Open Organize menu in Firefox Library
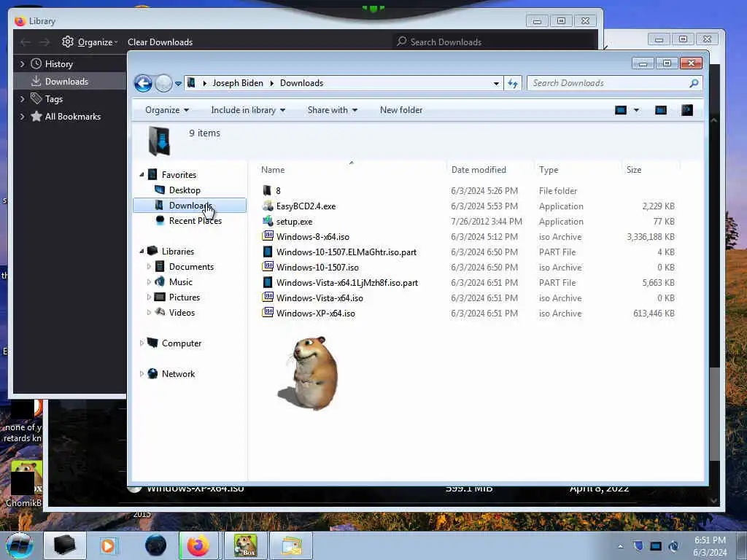This screenshot has width=747, height=560. (90, 42)
